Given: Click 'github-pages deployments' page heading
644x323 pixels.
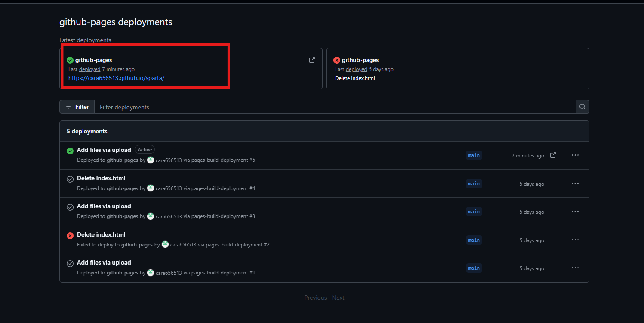Looking at the screenshot, I should coord(116,22).
